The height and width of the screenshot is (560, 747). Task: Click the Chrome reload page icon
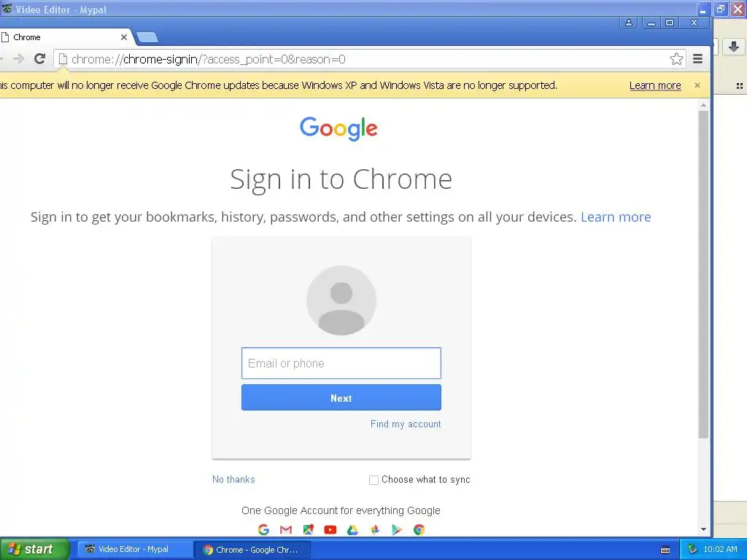40,58
